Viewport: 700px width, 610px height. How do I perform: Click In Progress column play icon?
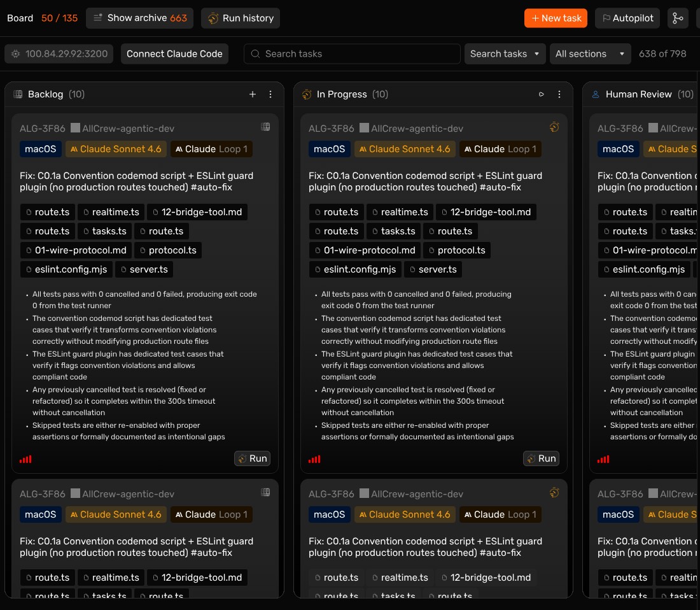[x=542, y=94]
